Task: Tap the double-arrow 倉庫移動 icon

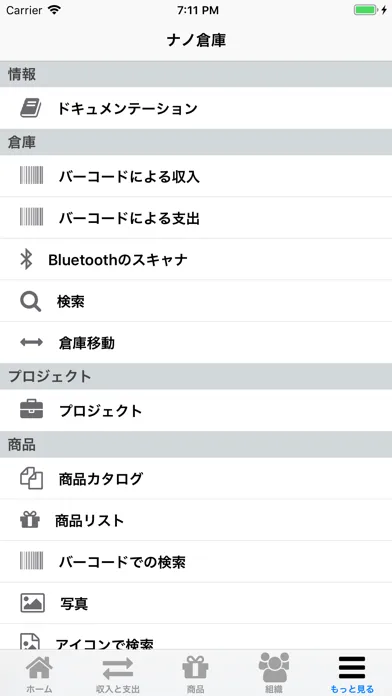Action: pyautogui.click(x=32, y=342)
